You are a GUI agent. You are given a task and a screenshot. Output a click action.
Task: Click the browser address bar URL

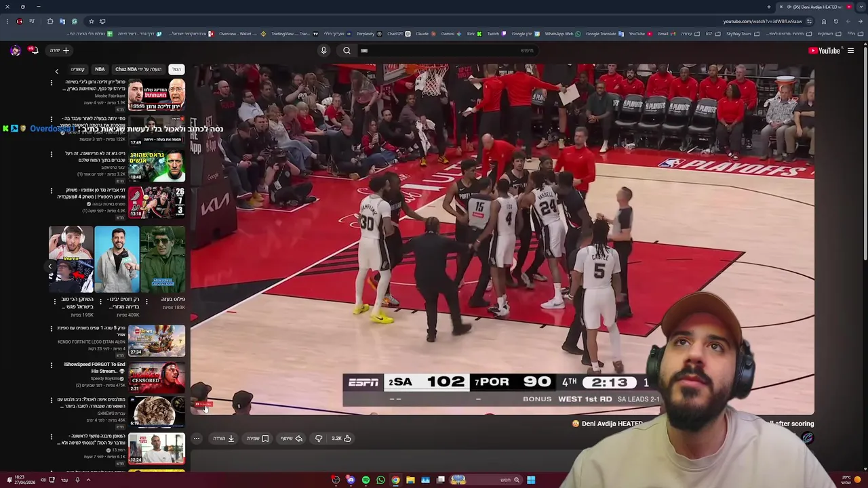(x=762, y=21)
